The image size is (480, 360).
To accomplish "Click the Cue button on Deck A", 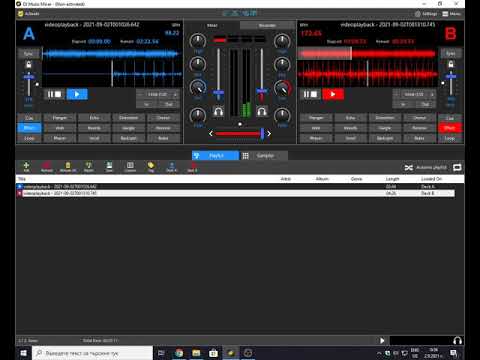I will tap(29, 118).
